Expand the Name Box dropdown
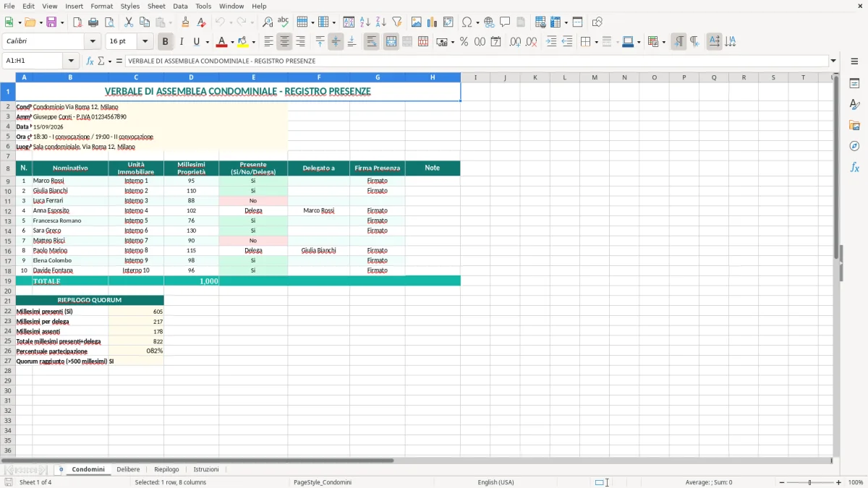868x488 pixels. click(71, 61)
